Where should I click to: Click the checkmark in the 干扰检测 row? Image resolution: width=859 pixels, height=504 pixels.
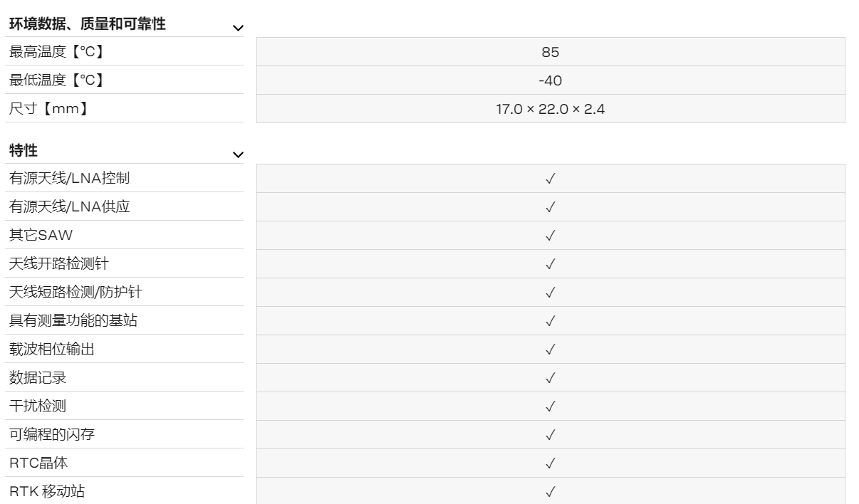click(550, 406)
